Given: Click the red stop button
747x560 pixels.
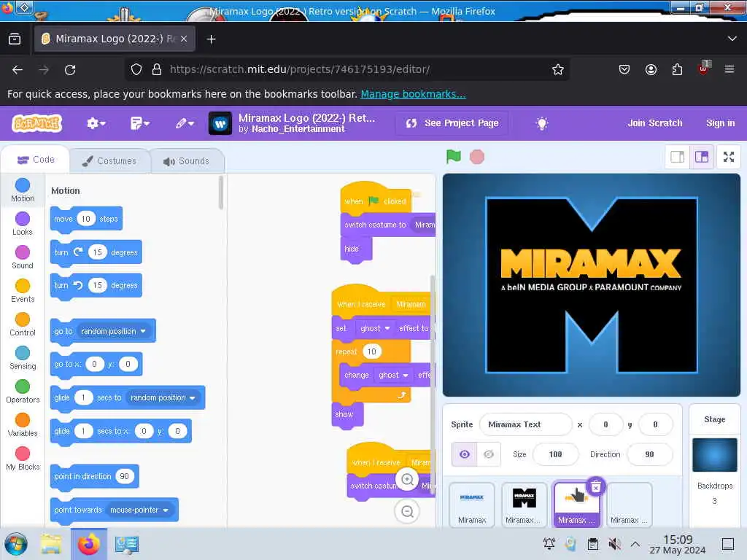Looking at the screenshot, I should [x=477, y=157].
